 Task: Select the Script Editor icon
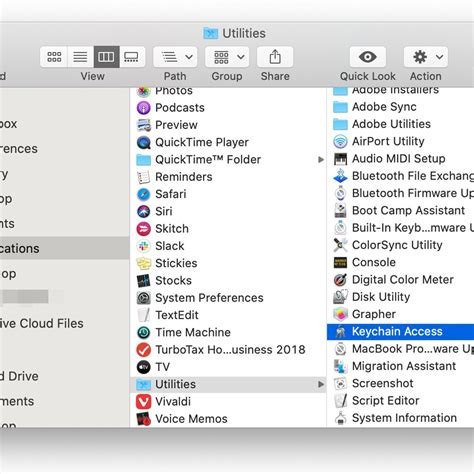(x=340, y=401)
